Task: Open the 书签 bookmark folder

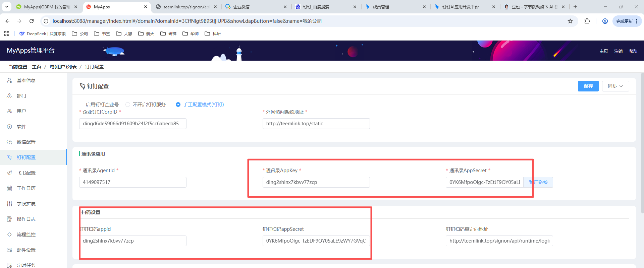Action: (x=102, y=33)
